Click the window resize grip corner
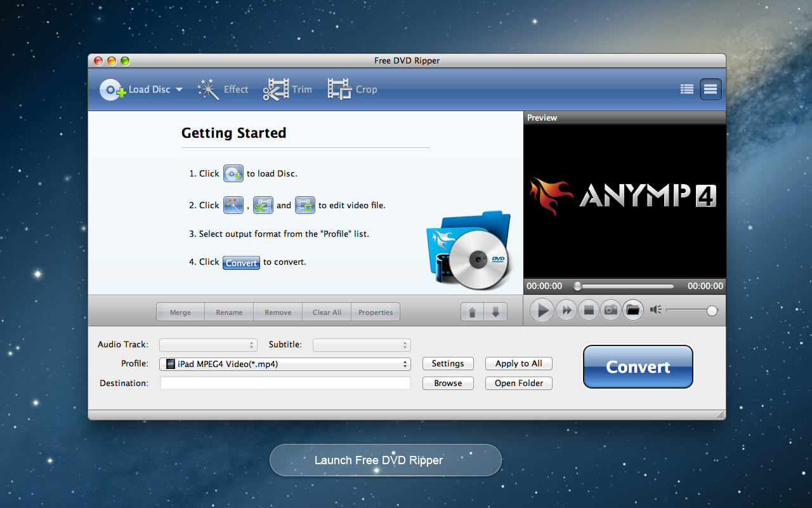Viewport: 812px width, 508px height. click(721, 415)
